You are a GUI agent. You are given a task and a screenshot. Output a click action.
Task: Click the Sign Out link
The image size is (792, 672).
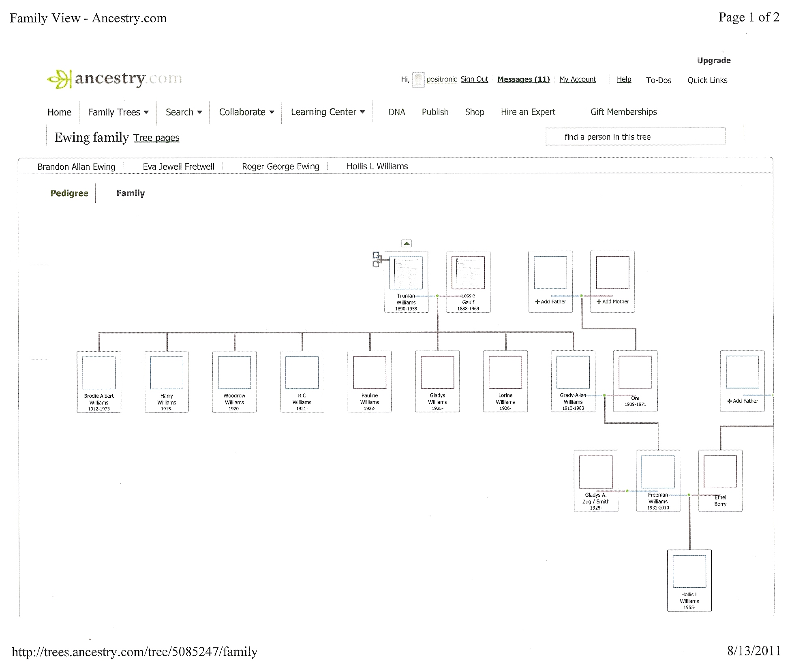474,79
